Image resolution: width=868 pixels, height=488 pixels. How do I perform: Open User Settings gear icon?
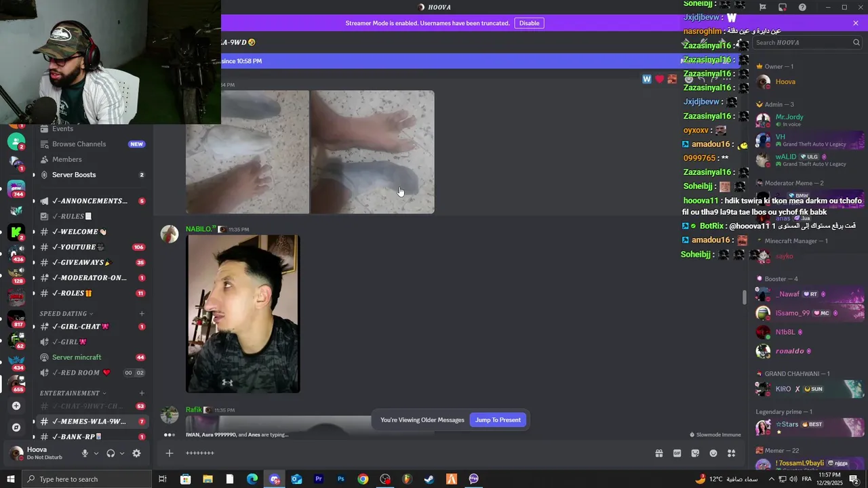[x=136, y=453]
